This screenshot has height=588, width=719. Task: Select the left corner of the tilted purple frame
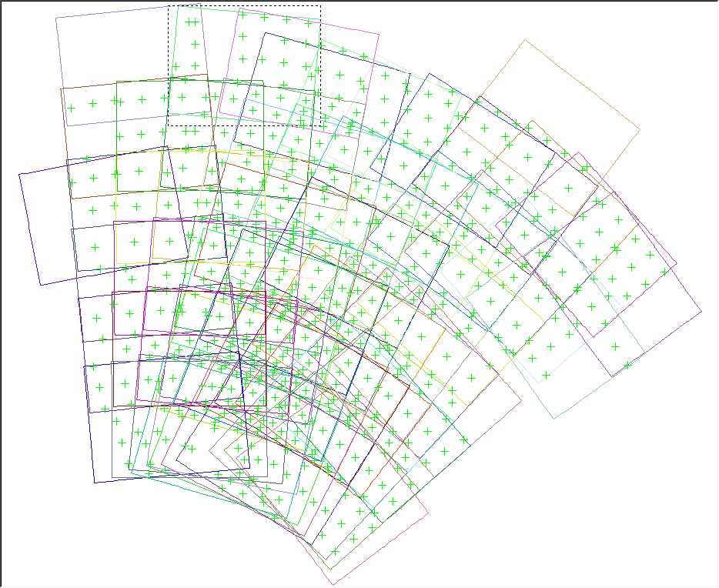click(19, 174)
